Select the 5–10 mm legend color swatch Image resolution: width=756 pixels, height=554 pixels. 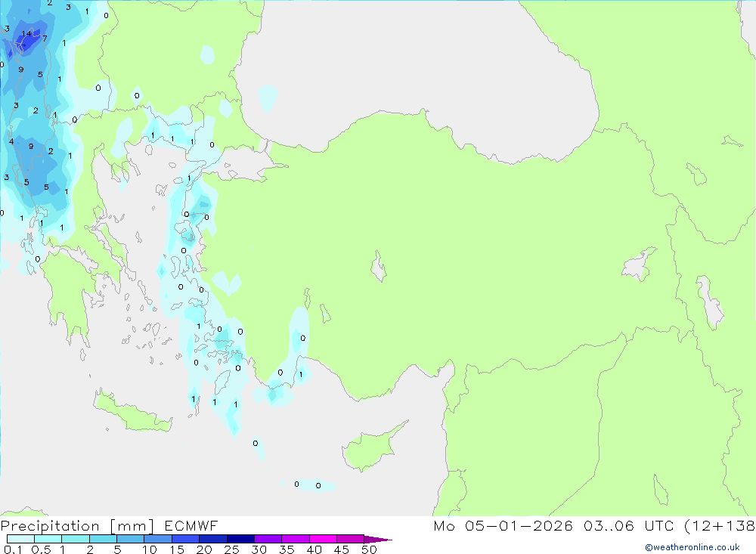click(131, 539)
